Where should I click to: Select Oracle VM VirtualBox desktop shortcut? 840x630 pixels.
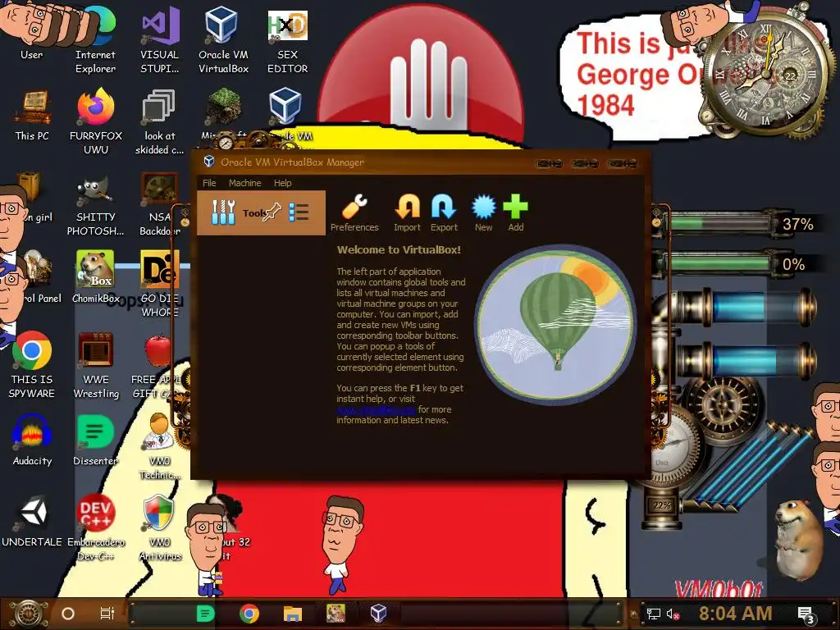223,40
